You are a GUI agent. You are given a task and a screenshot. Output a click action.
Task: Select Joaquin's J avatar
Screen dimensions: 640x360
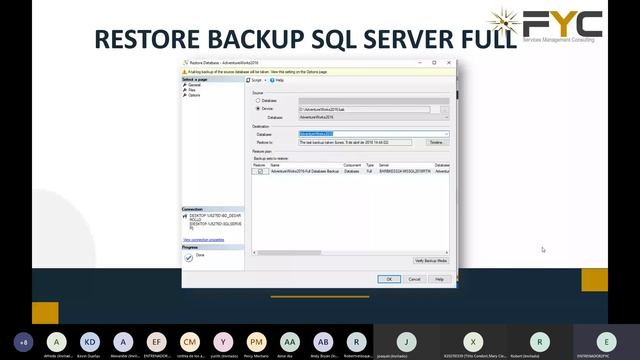(x=407, y=342)
